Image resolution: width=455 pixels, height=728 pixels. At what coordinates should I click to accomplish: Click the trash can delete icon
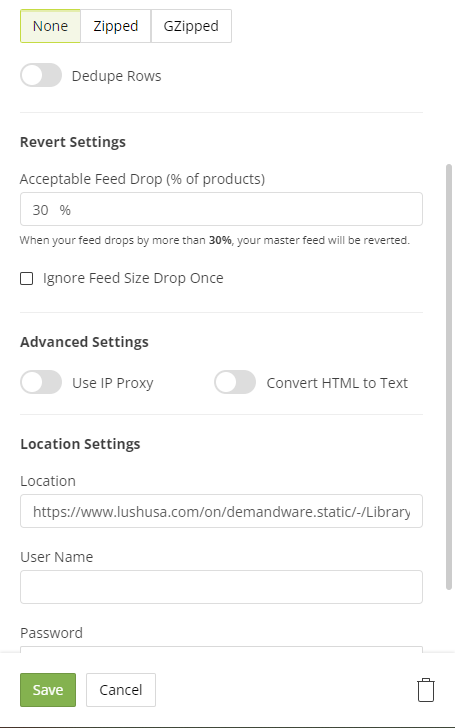425,690
